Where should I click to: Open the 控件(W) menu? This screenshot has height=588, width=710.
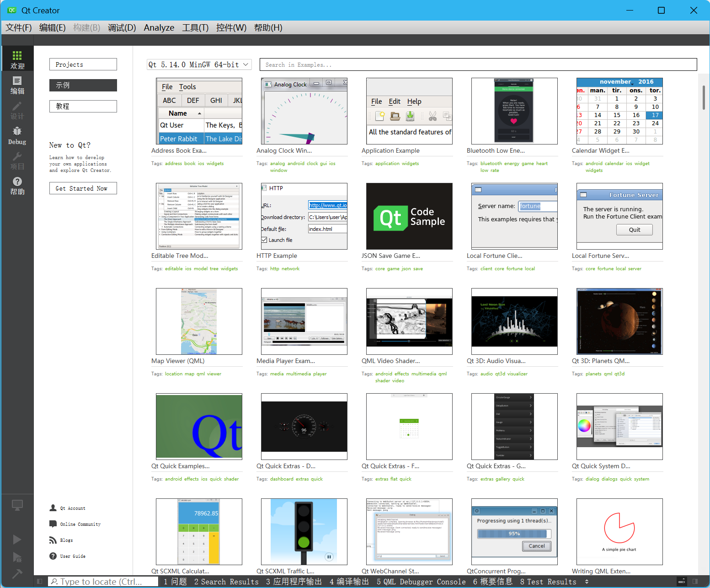point(231,27)
